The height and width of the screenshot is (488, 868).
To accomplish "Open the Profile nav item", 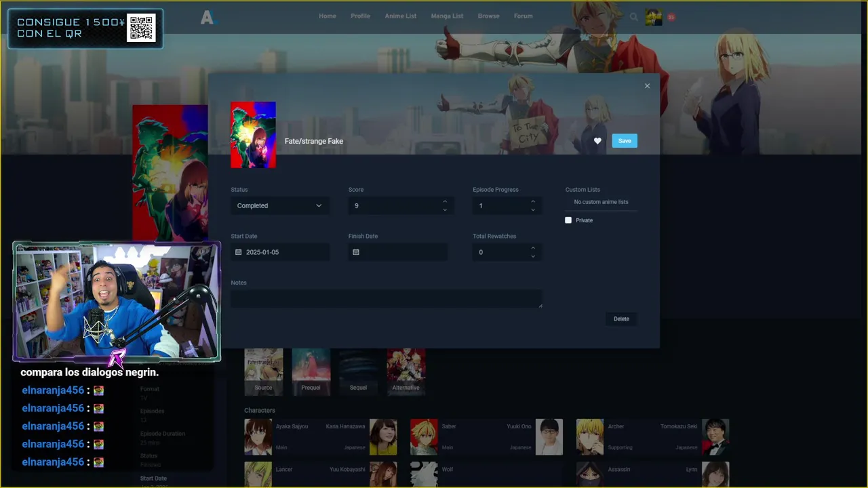I will 360,16.
